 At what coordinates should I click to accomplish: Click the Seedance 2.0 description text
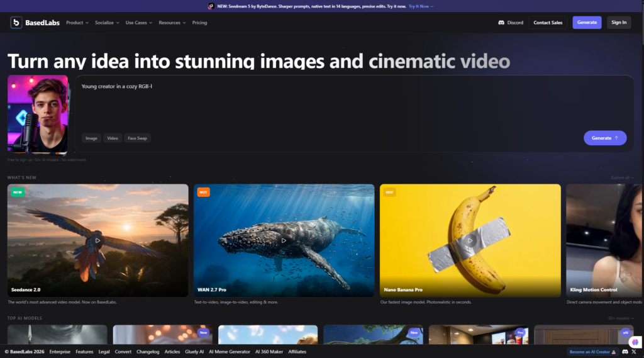coord(62,302)
